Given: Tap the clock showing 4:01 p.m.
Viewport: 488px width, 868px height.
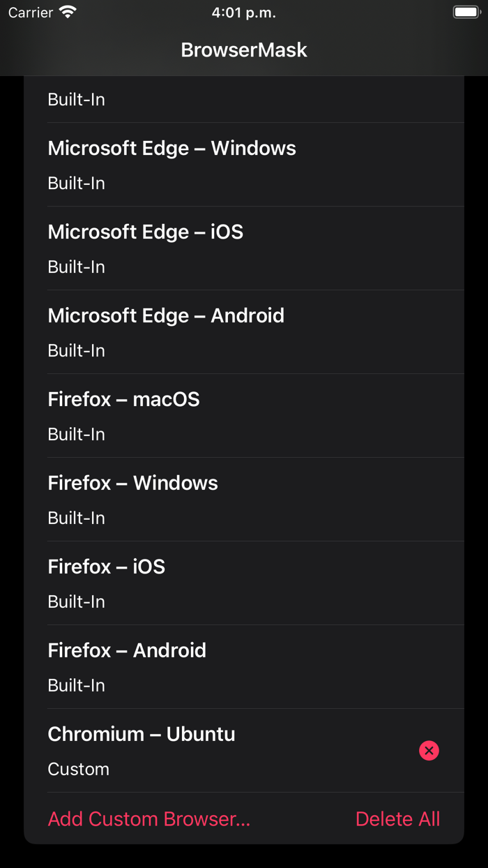Looking at the screenshot, I should [244, 12].
